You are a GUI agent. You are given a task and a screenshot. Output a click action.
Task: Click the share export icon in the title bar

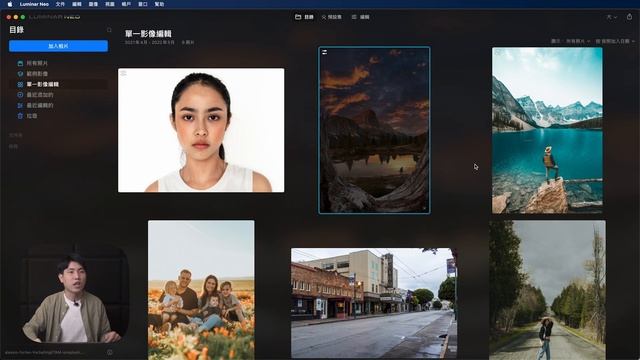click(x=629, y=17)
